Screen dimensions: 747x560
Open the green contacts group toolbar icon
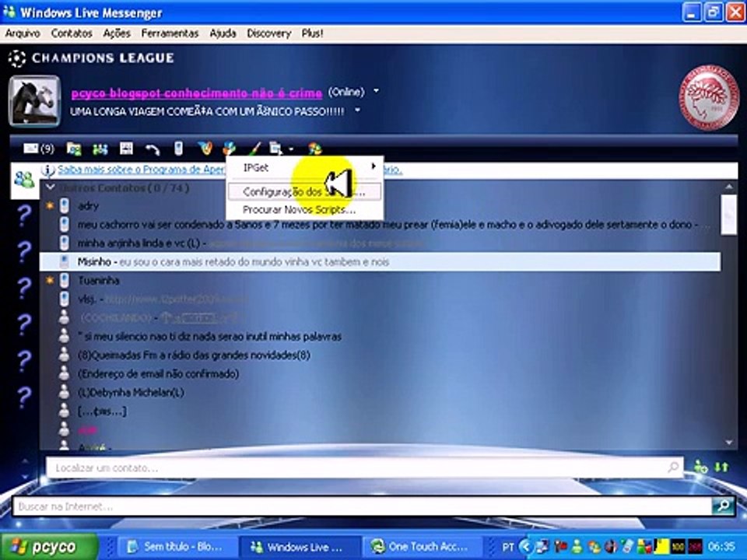click(x=100, y=149)
